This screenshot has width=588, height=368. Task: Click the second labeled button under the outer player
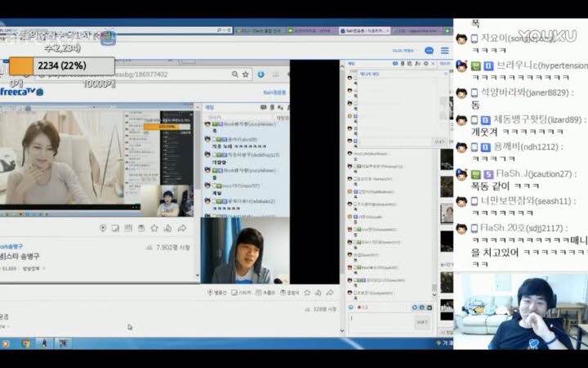[241, 292]
